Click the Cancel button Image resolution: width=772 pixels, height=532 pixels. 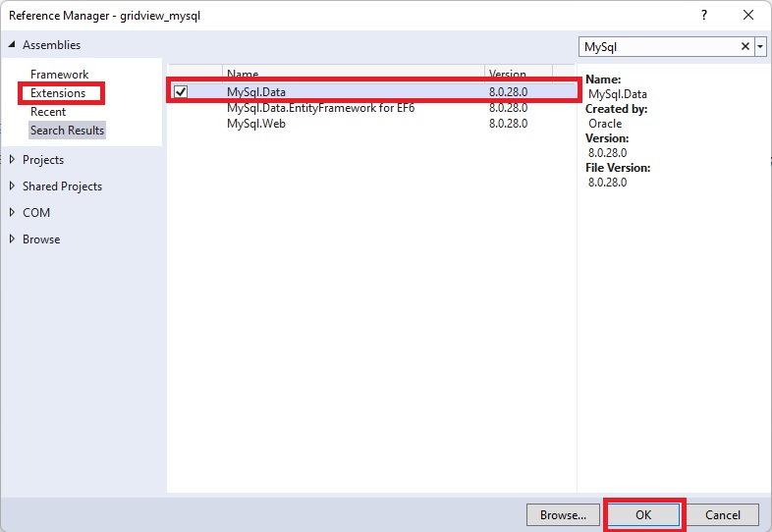[x=722, y=514]
